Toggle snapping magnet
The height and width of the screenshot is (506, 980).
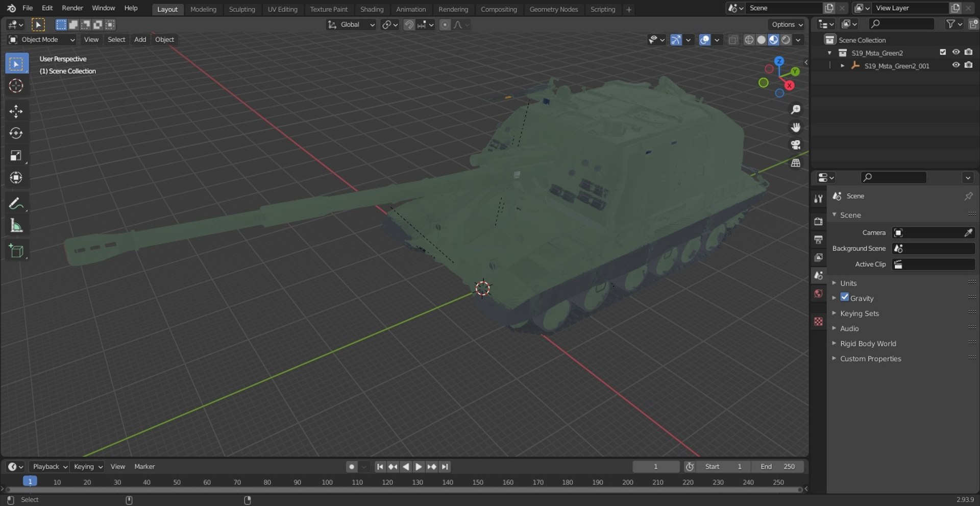point(409,25)
